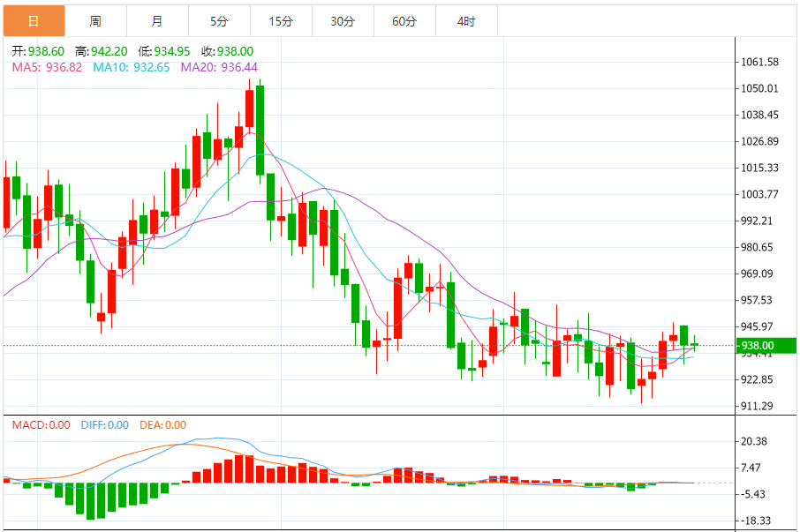Viewport: 800px width, 532px height.
Task: Open the 5分 chart tab
Action: (219, 21)
